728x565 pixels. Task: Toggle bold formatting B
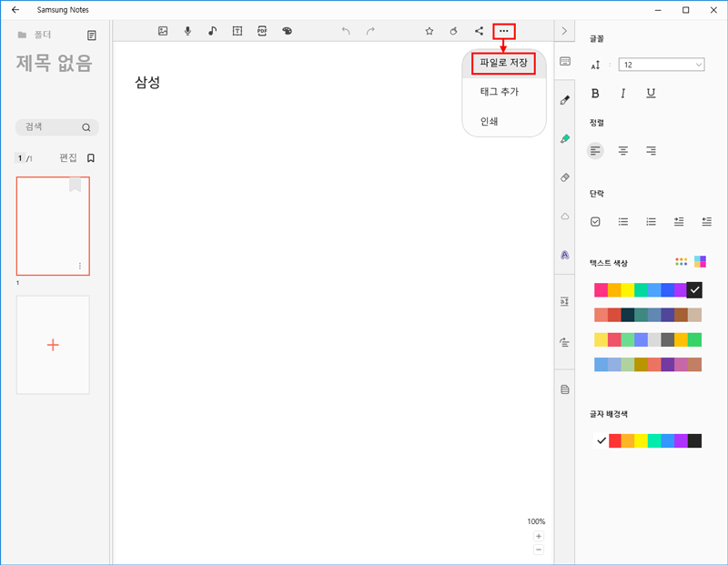point(595,94)
